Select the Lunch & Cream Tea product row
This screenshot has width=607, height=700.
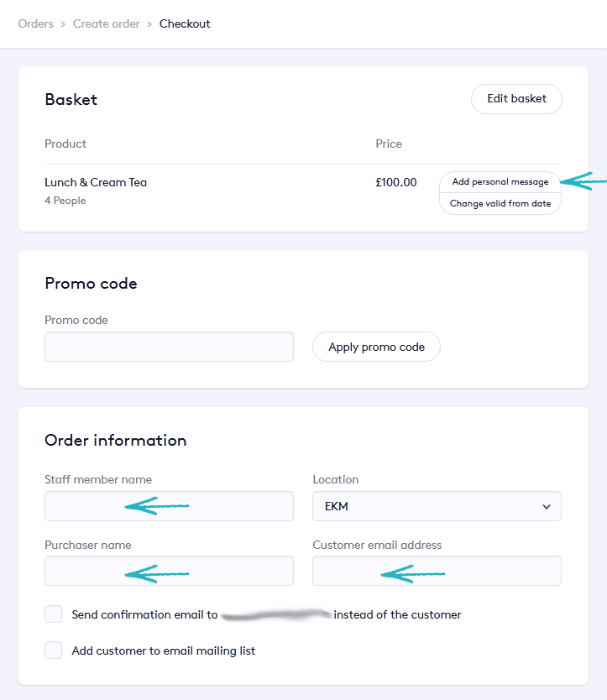[x=96, y=182]
